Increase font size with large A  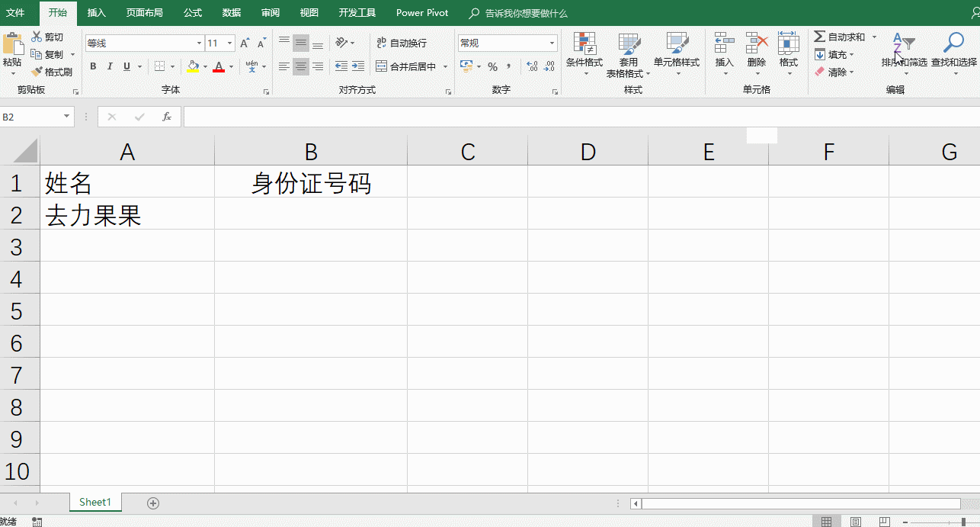coord(245,43)
